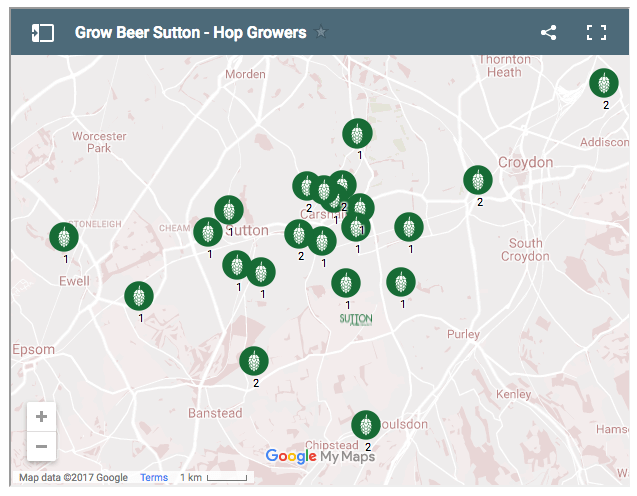Click the Croydon place label

coord(525,162)
